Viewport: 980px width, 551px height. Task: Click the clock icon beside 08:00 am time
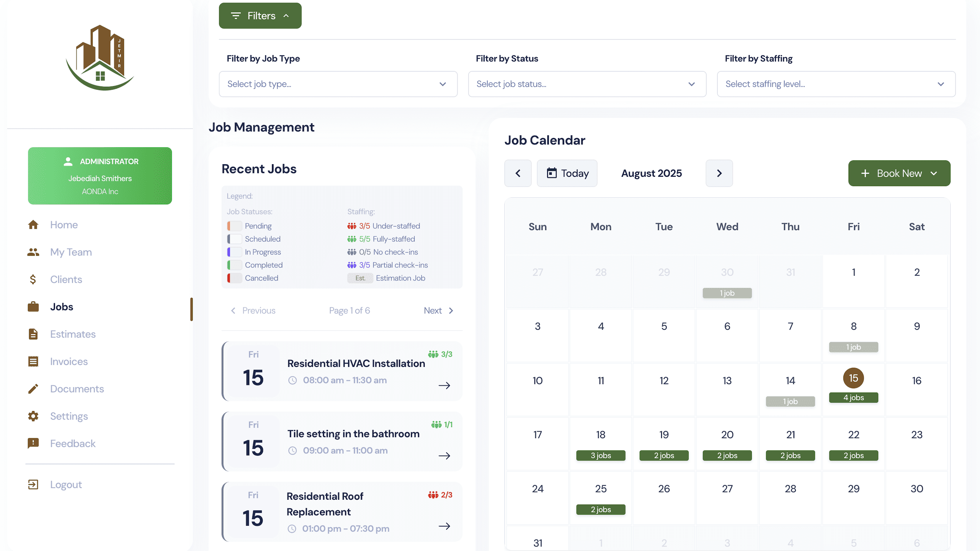tap(292, 380)
